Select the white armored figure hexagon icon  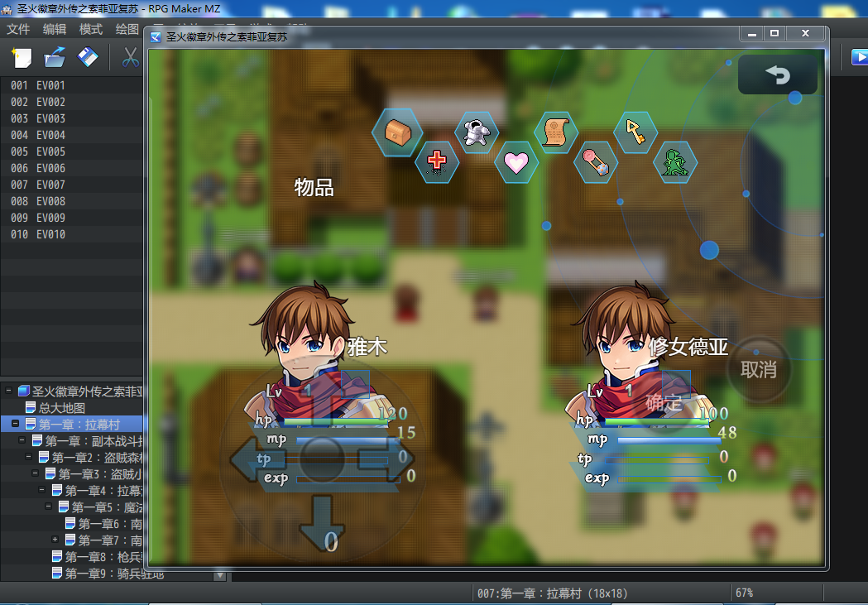[x=477, y=132]
